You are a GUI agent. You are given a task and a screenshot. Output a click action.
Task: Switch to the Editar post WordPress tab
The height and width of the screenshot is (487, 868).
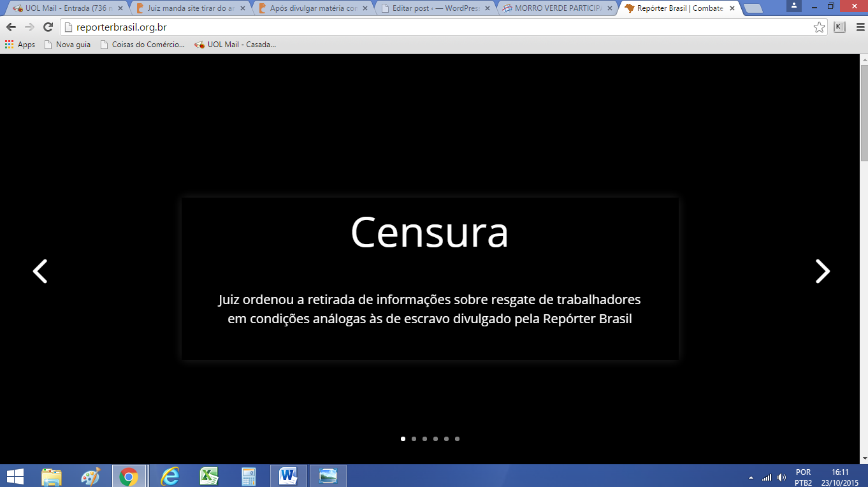click(433, 9)
